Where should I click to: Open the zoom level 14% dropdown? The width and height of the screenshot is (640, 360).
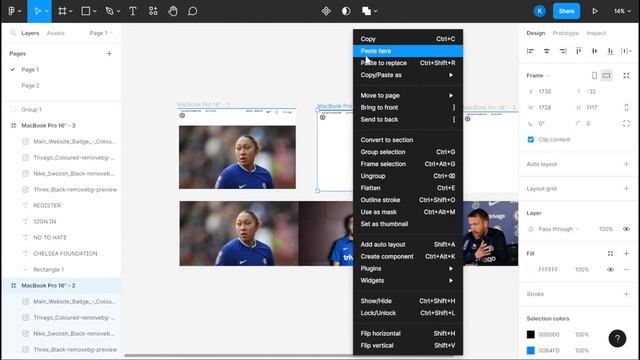tap(622, 11)
